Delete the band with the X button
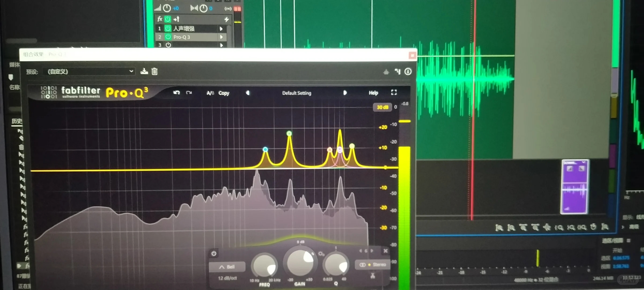The width and height of the screenshot is (644, 290). [x=385, y=251]
